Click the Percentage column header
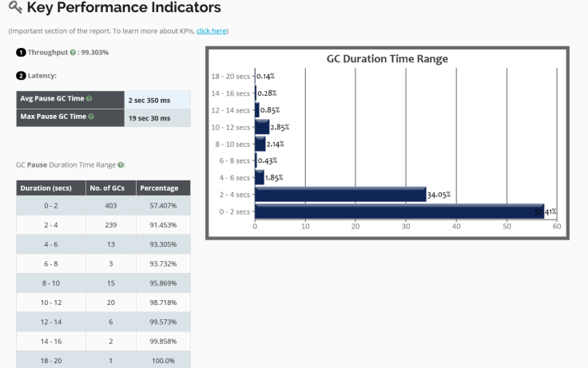Screen dimensions: 588x368 coord(162,188)
